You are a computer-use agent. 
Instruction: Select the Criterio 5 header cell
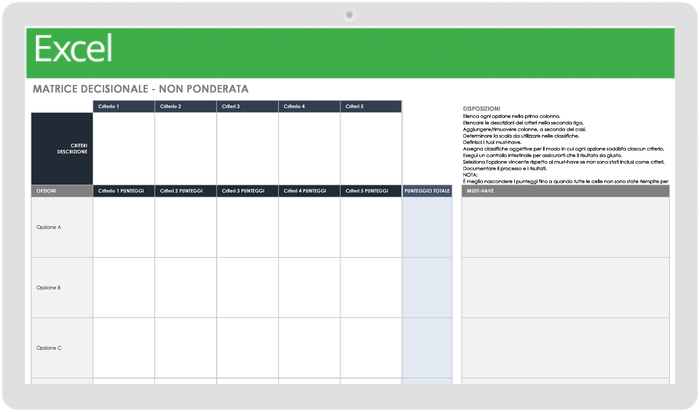[x=371, y=106]
